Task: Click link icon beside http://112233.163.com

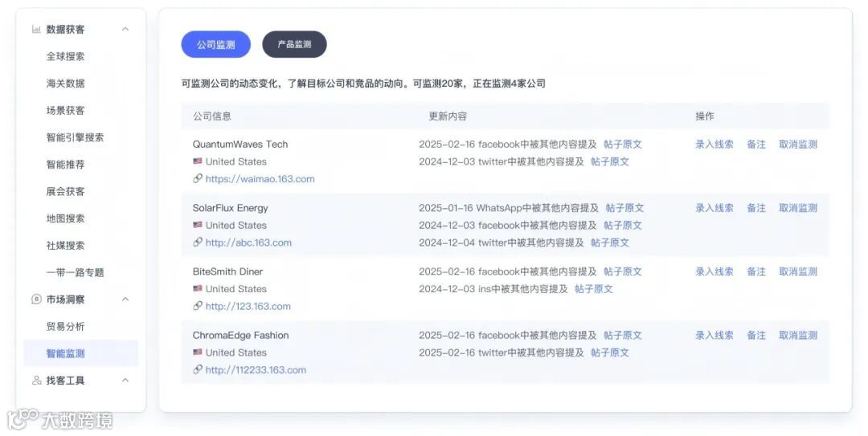Action: (x=198, y=369)
